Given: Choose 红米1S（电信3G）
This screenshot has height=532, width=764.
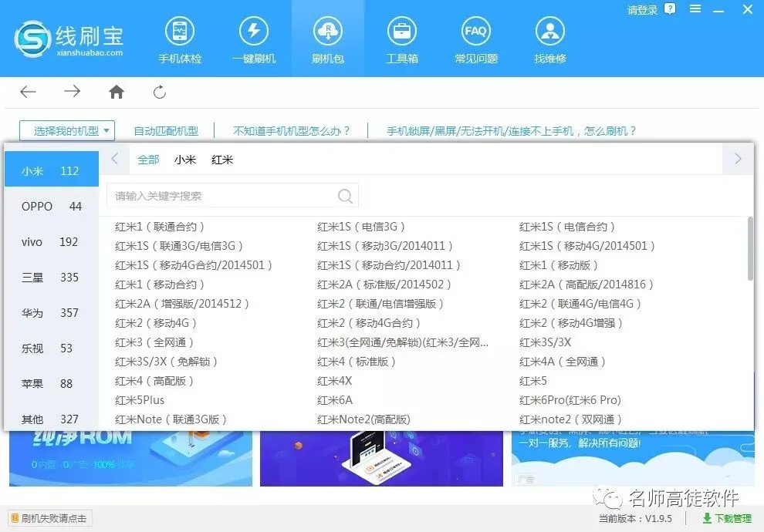Looking at the screenshot, I should (x=361, y=227).
